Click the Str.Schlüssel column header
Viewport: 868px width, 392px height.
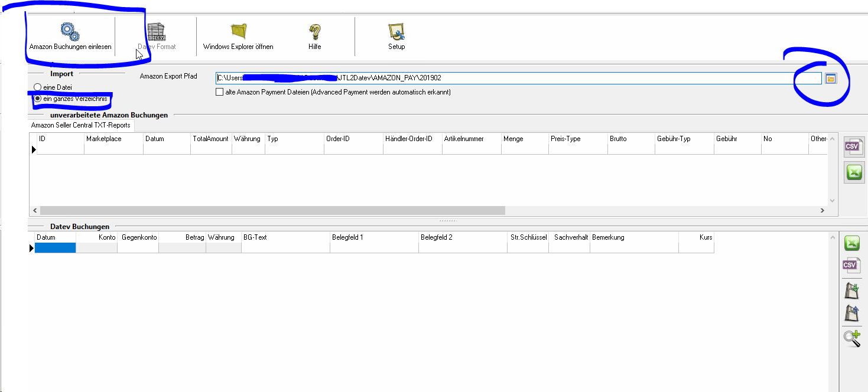click(x=528, y=237)
